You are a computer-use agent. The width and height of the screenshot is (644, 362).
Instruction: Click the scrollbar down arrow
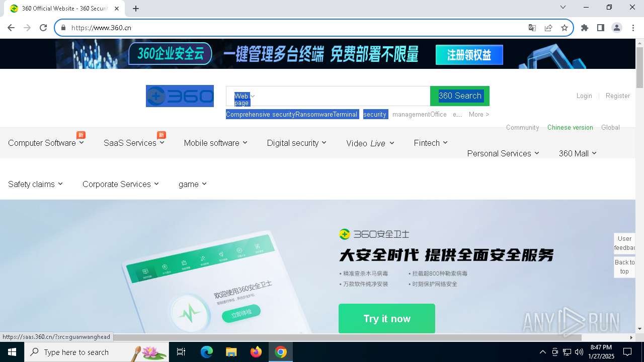[639, 329]
